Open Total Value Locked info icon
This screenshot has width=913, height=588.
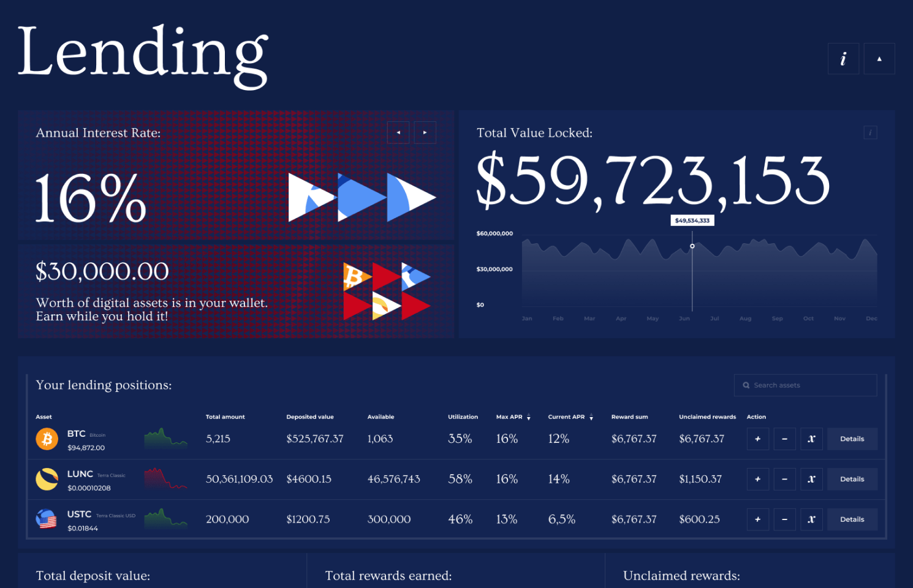tap(870, 132)
